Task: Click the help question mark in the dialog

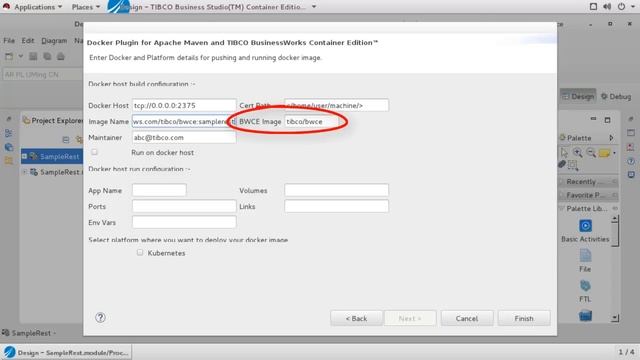Action: coord(100,318)
